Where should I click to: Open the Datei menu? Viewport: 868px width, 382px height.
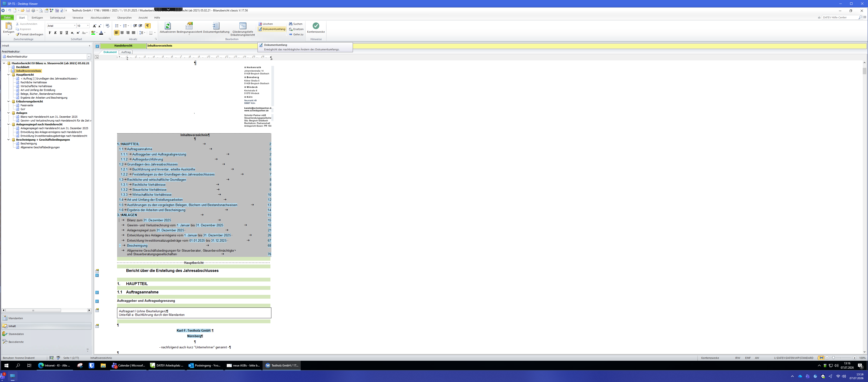click(x=7, y=17)
